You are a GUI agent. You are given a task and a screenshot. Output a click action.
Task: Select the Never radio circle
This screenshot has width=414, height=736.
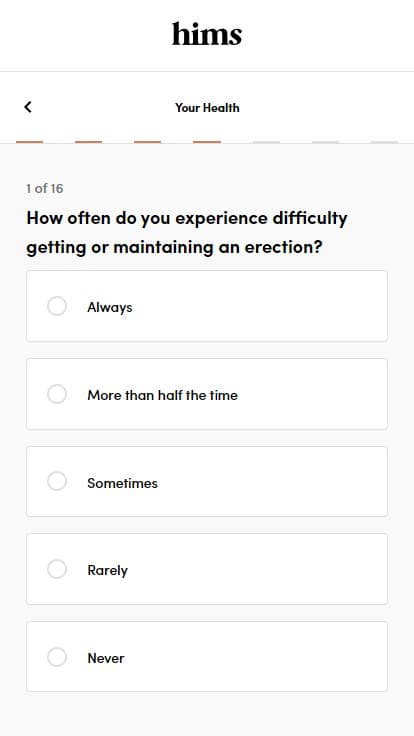pyautogui.click(x=57, y=657)
